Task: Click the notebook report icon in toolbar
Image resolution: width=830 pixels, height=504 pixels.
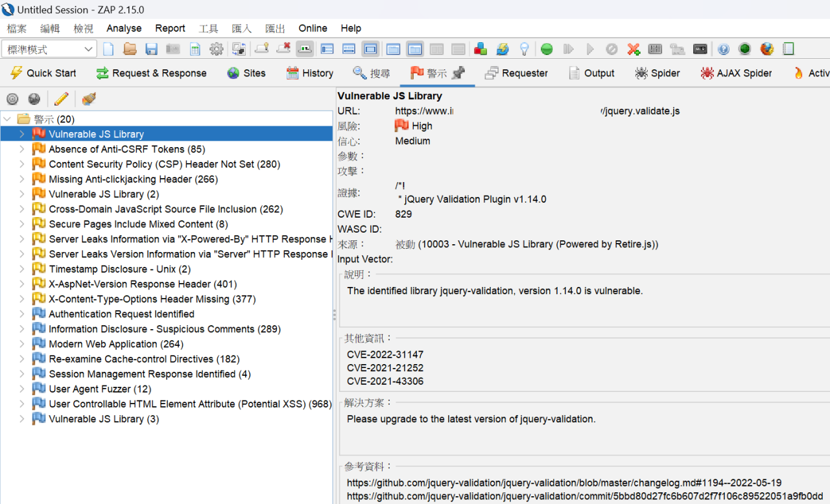Action: (788, 49)
